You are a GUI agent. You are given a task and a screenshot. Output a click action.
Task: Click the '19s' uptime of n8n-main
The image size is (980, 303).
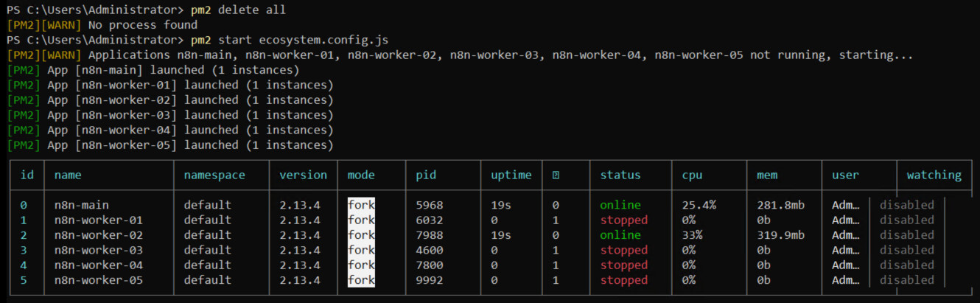(501, 205)
